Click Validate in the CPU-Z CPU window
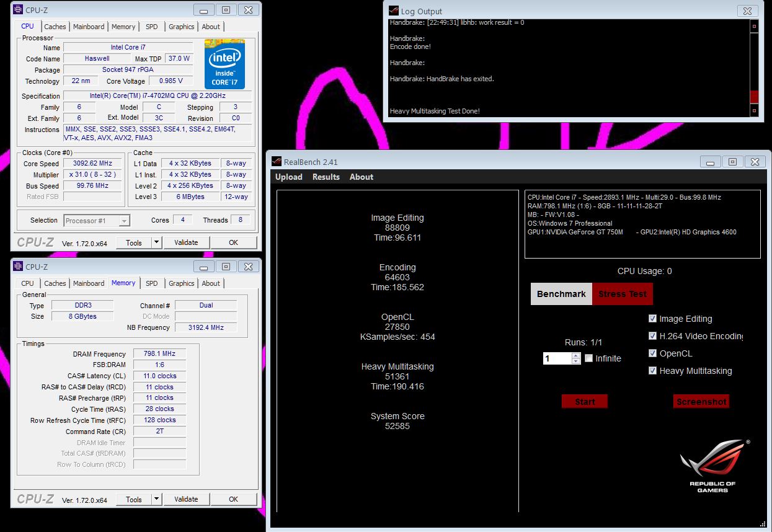Screen dimensions: 772x532 click(186, 242)
